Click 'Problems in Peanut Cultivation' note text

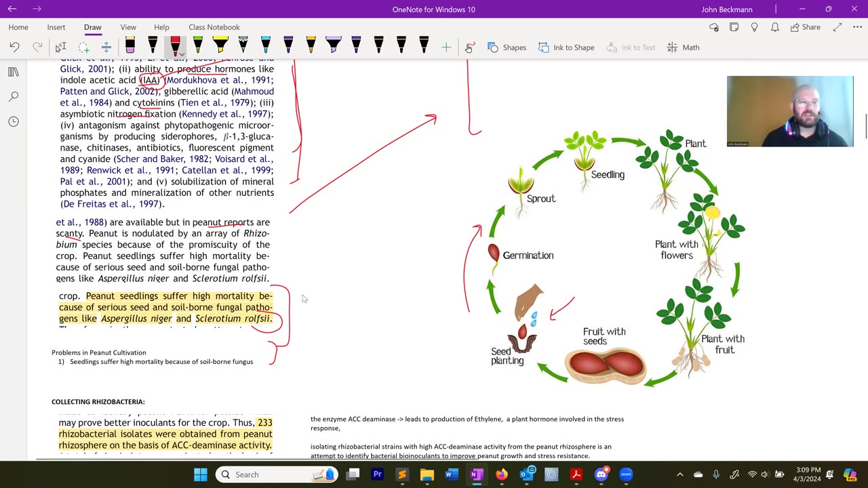(99, 352)
